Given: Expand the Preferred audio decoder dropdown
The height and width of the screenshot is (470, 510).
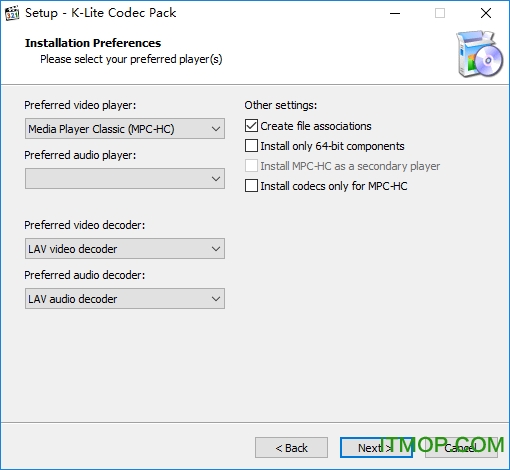Looking at the screenshot, I should tap(125, 299).
